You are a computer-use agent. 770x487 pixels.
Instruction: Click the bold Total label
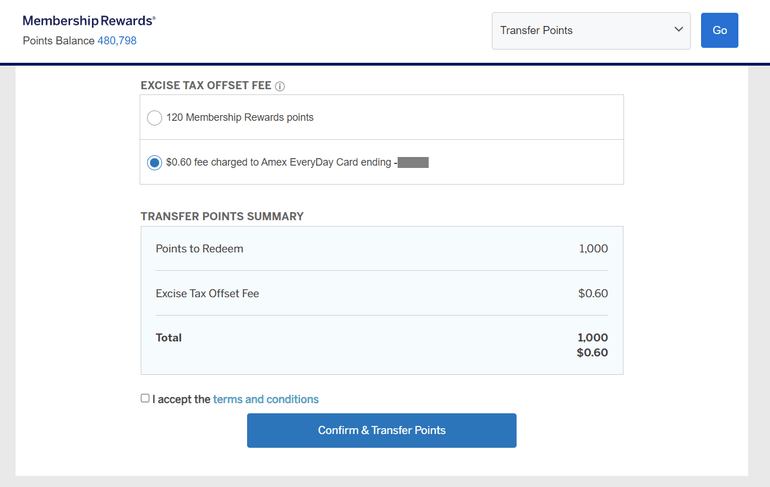click(169, 338)
